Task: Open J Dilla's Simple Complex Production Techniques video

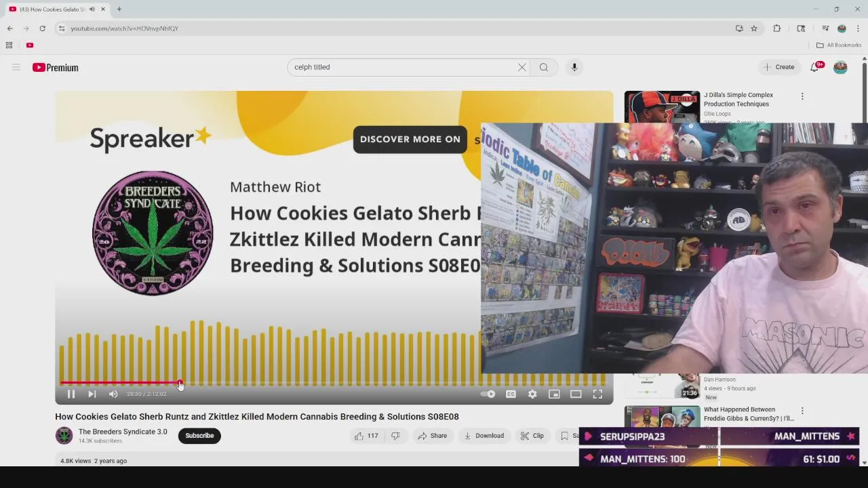Action: point(738,100)
